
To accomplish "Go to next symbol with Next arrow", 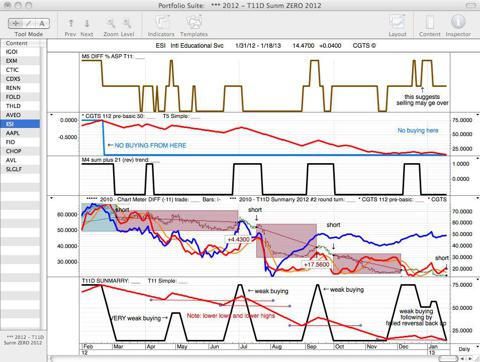I will 87,23.
